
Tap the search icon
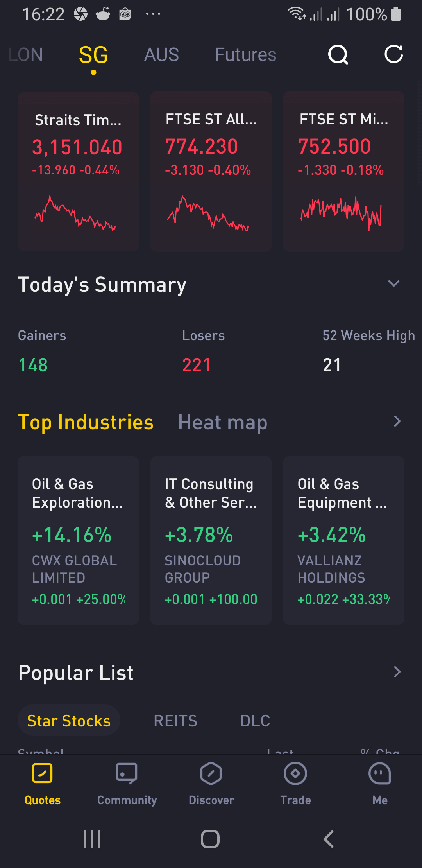(x=338, y=55)
